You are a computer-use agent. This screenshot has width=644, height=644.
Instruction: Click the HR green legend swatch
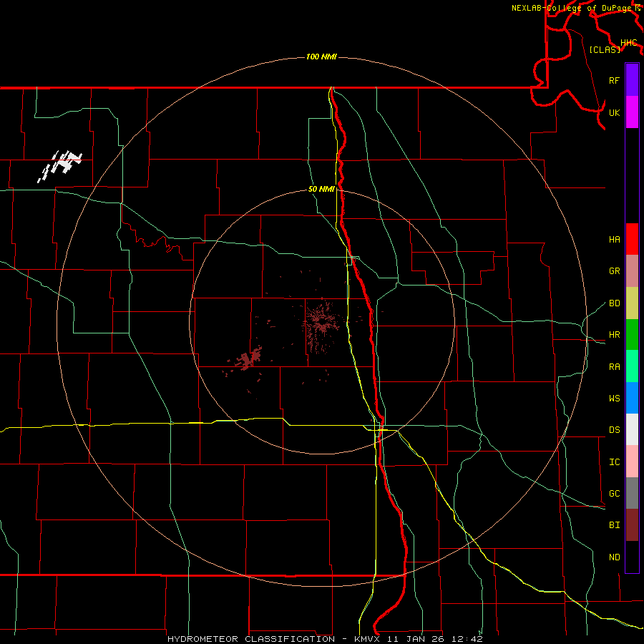tap(632, 335)
